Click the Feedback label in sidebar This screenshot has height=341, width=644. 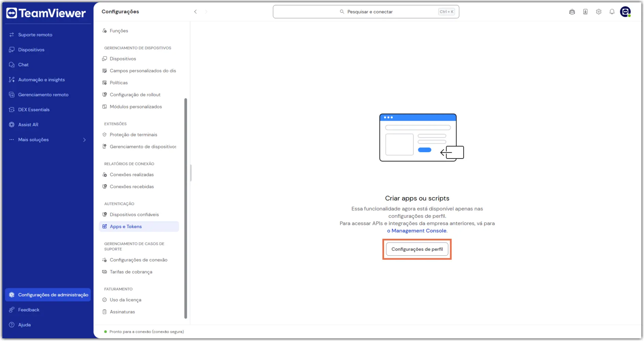tap(29, 310)
